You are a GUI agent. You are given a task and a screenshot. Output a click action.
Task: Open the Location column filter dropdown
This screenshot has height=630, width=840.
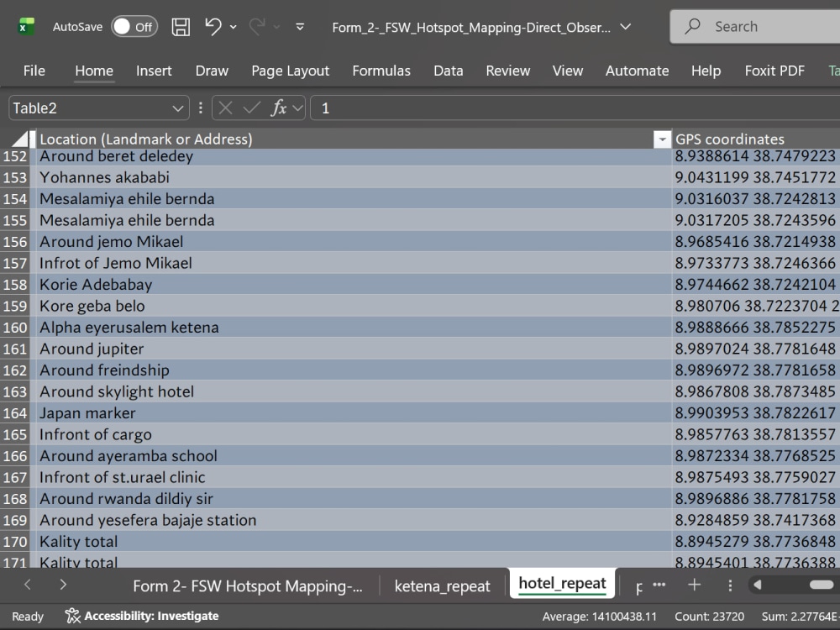662,139
